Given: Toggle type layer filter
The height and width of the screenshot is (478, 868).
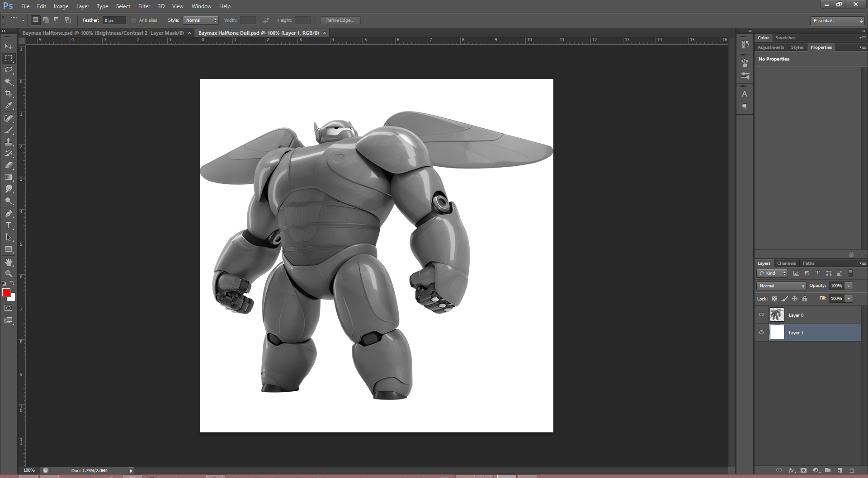Looking at the screenshot, I should point(817,273).
